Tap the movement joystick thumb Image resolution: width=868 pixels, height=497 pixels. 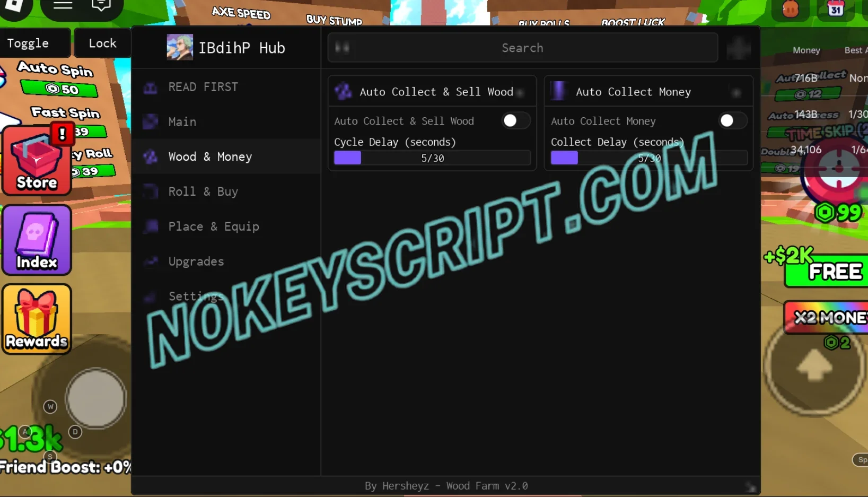(95, 398)
